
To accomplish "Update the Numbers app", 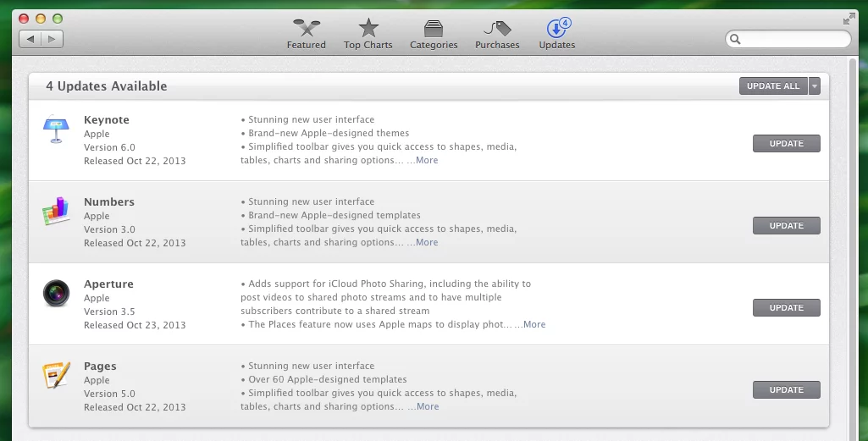I will pos(786,225).
